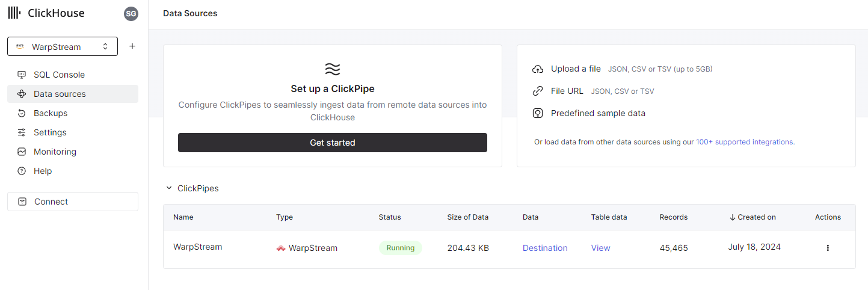
Task: Open the three-dot actions menu for WarpStream
Action: pyautogui.click(x=828, y=248)
